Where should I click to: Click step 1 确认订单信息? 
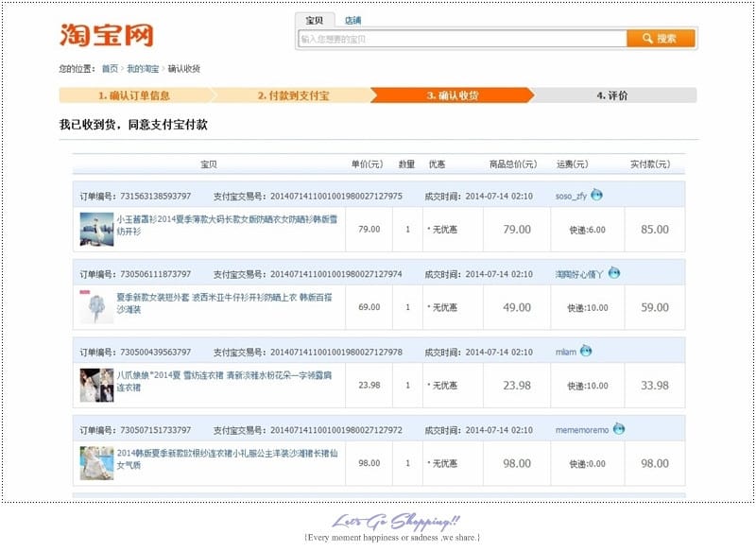click(x=134, y=95)
